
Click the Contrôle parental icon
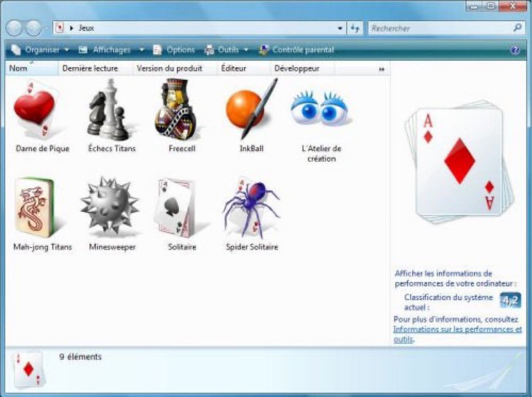pyautogui.click(x=263, y=50)
